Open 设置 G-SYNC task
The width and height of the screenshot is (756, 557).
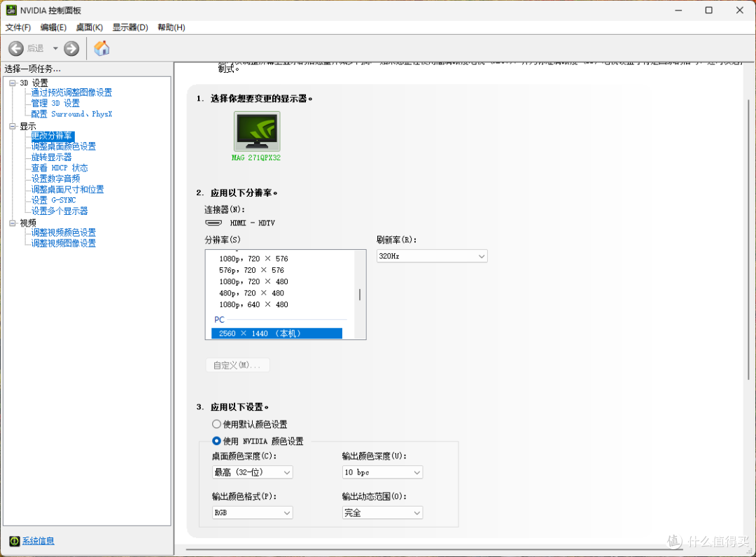click(53, 200)
